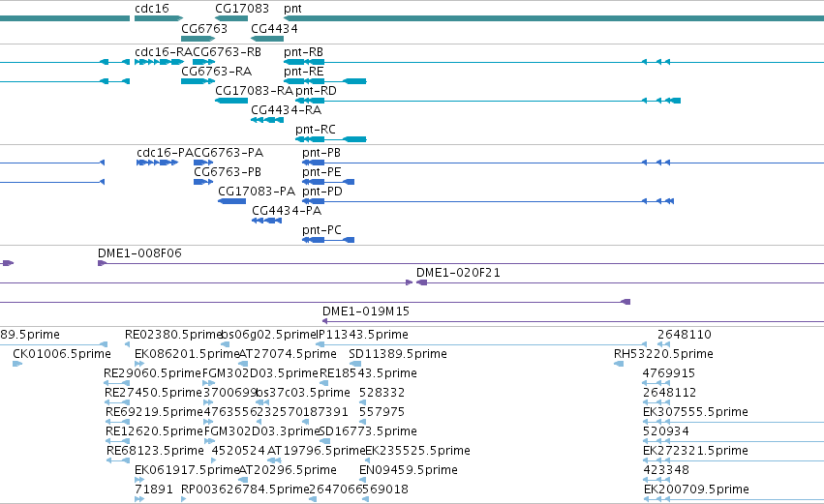The height and width of the screenshot is (504, 824).
Task: Select the CG17083-PA protein glyph
Action: tap(231, 201)
